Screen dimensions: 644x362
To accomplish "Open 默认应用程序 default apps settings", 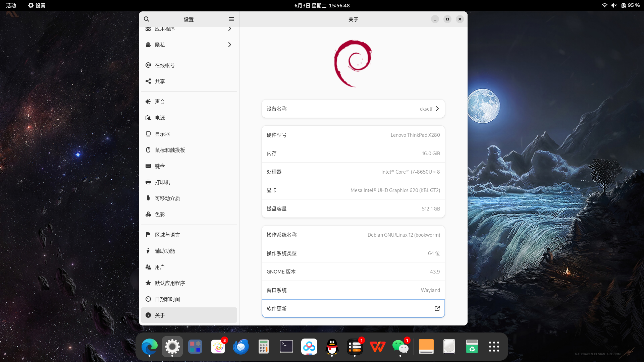I will click(189, 283).
